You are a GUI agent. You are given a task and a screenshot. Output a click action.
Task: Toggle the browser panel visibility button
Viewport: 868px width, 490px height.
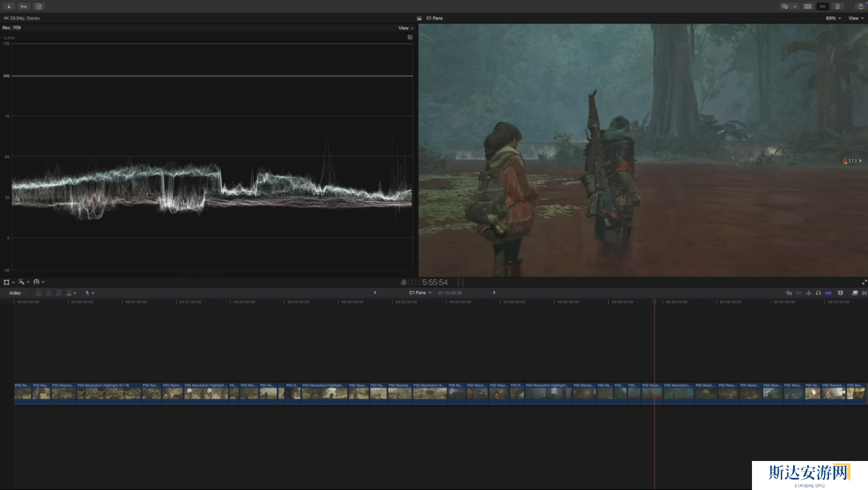808,6
